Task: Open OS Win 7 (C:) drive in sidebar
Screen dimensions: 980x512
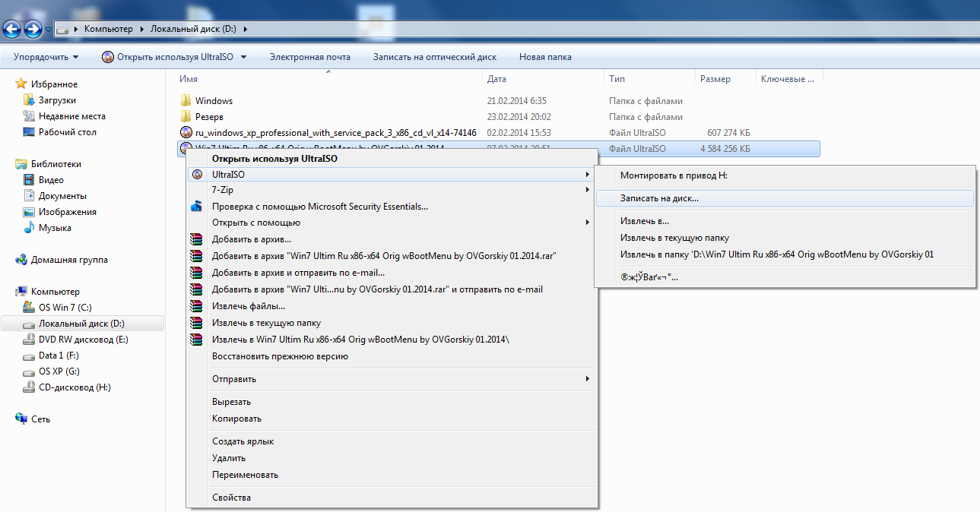Action: coord(65,308)
